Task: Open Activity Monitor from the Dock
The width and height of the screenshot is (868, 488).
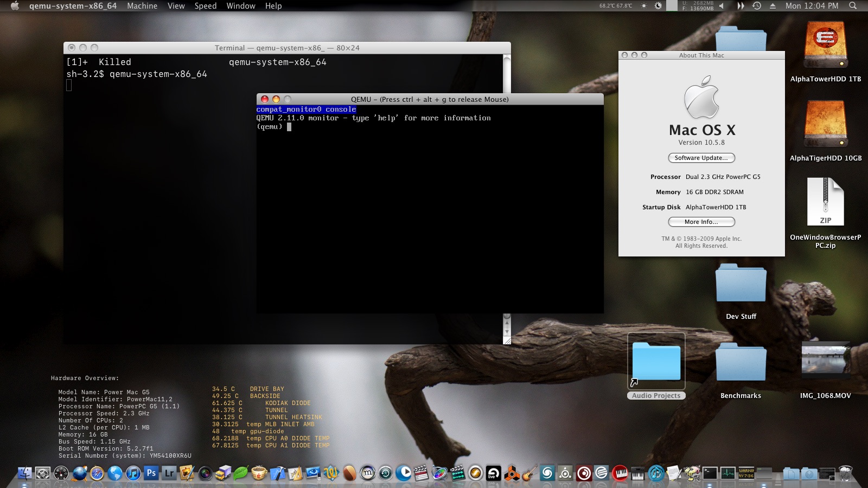Action: tap(728, 473)
